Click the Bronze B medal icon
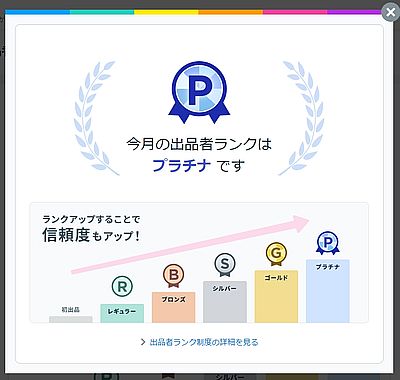400x380 pixels. coord(173,276)
